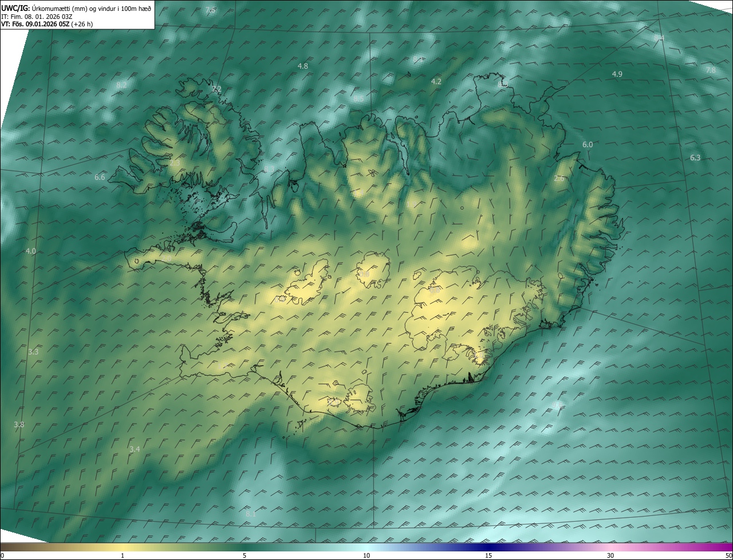Click the 'VT: Fös. 09.01.2026 05Z' line
The height and width of the screenshot is (560, 733).
[x=36, y=24]
